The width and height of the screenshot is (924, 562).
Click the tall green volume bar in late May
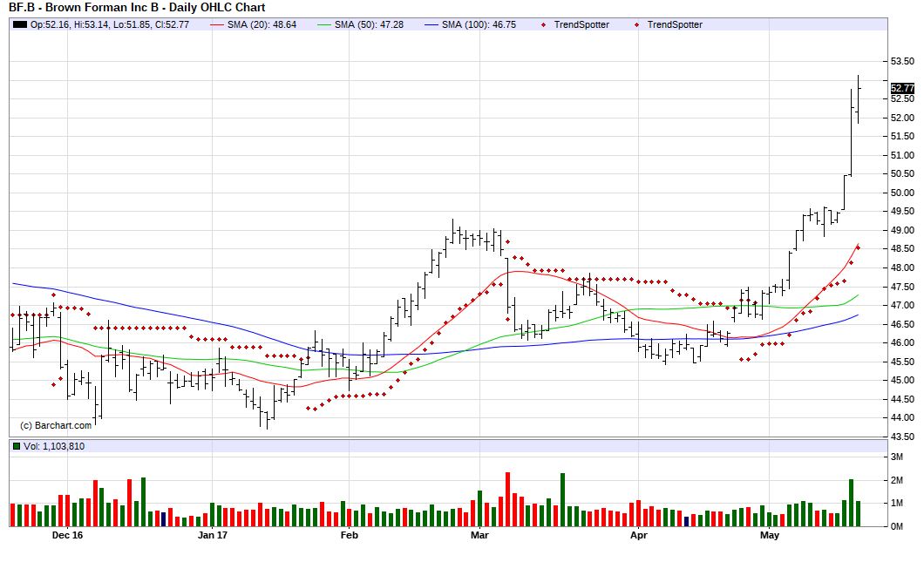coord(851,503)
